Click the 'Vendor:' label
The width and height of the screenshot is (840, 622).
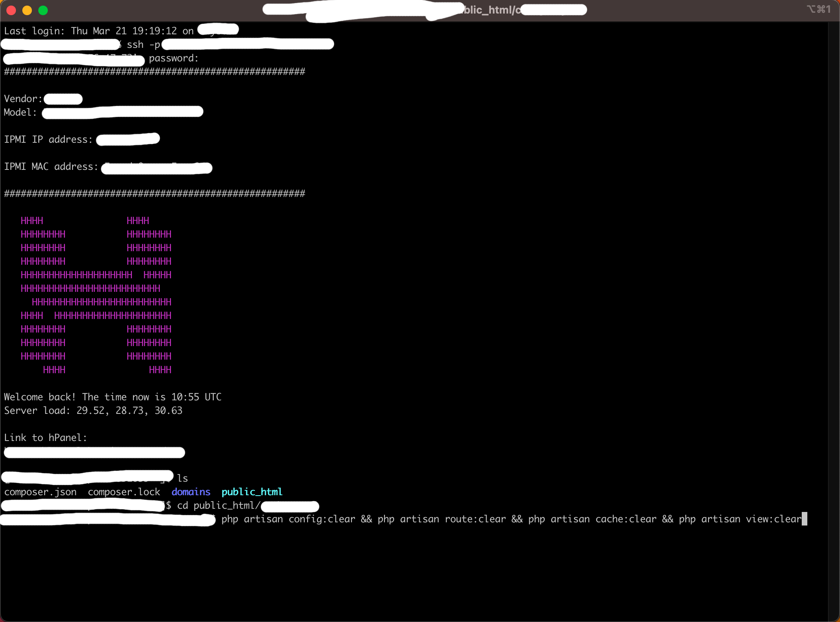tap(23, 98)
